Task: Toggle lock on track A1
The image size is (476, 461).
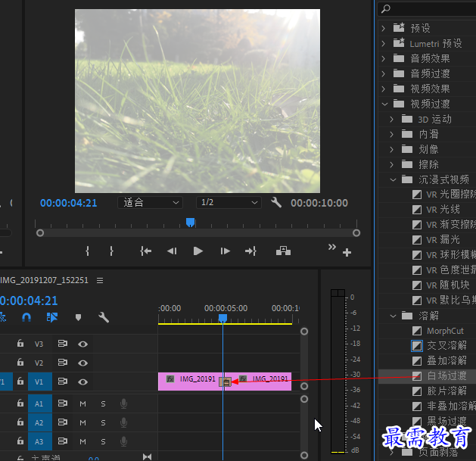Action: point(20,403)
